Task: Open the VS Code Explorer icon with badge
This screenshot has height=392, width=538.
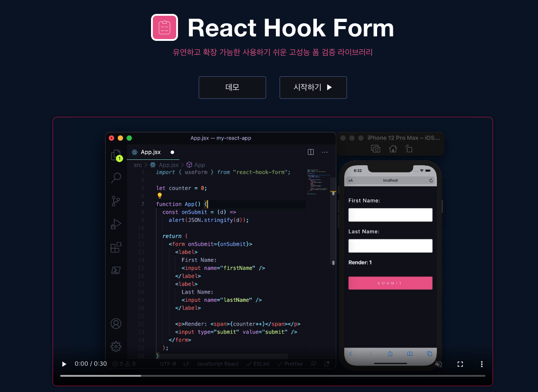Action: pyautogui.click(x=116, y=155)
